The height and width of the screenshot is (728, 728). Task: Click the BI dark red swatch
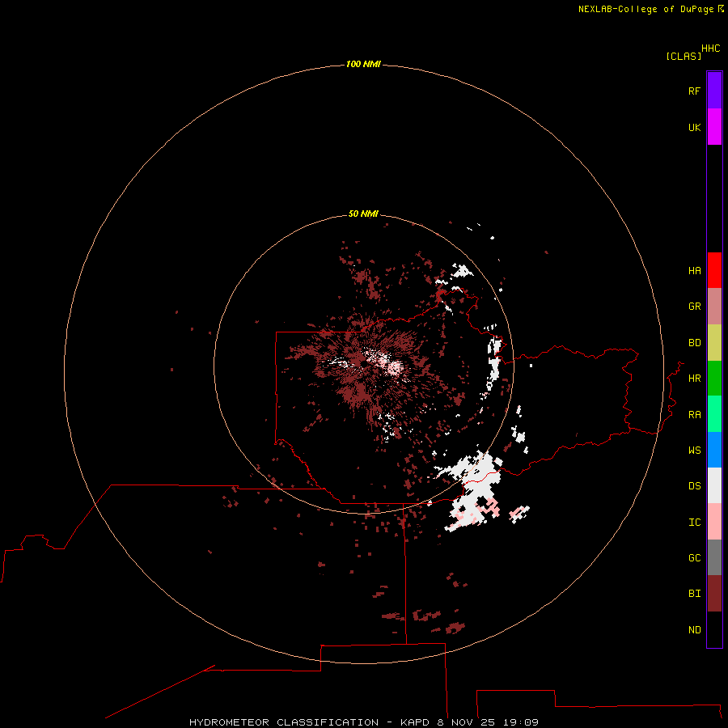714,594
